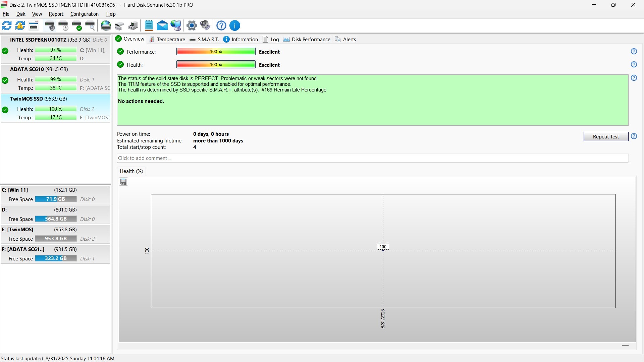Click the Repeat Test button

coord(606,136)
